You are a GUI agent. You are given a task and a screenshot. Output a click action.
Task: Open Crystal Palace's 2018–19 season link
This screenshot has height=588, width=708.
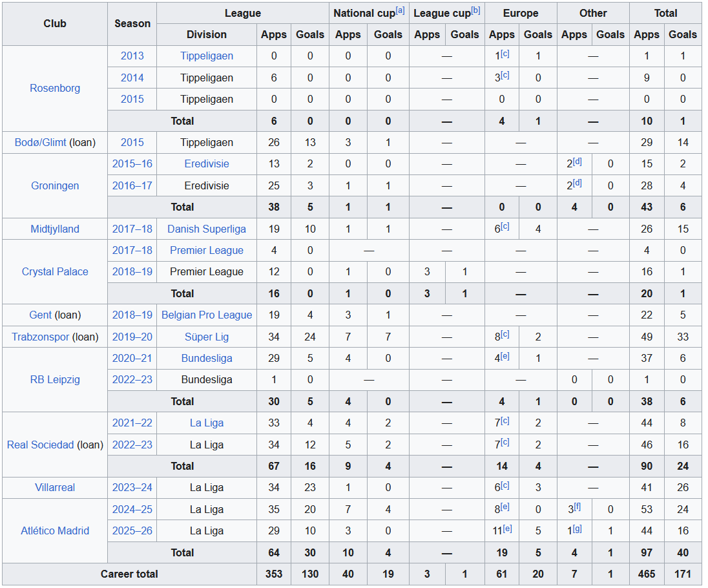(x=132, y=272)
